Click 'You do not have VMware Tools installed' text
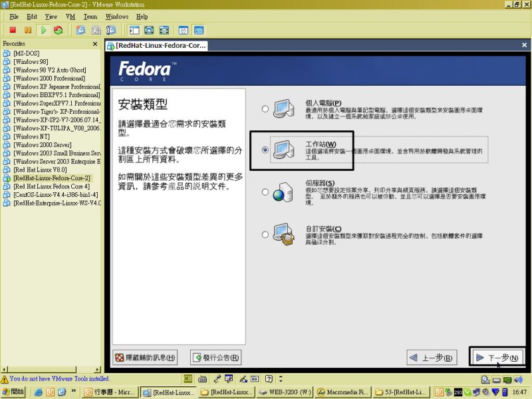The width and height of the screenshot is (532, 399). [59, 378]
